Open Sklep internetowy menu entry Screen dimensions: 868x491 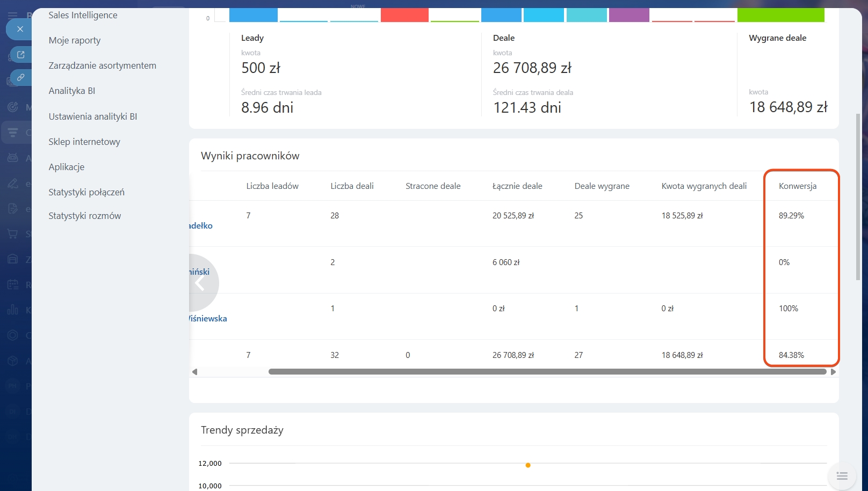click(84, 142)
